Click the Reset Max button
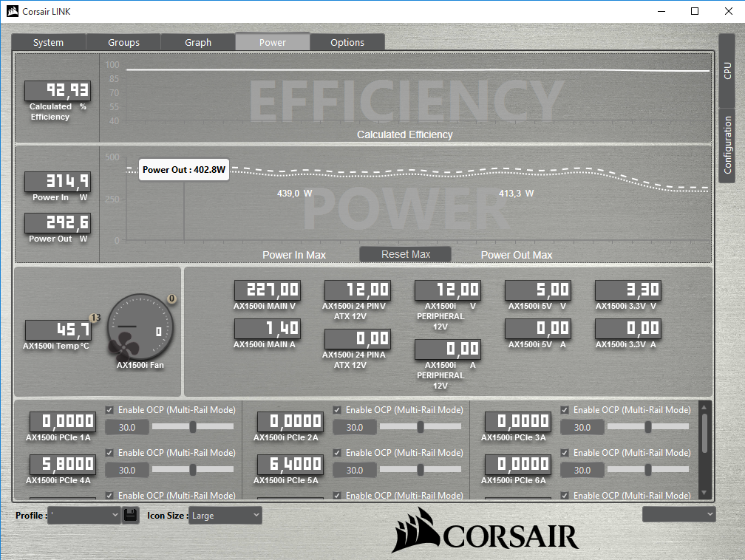 pos(405,254)
